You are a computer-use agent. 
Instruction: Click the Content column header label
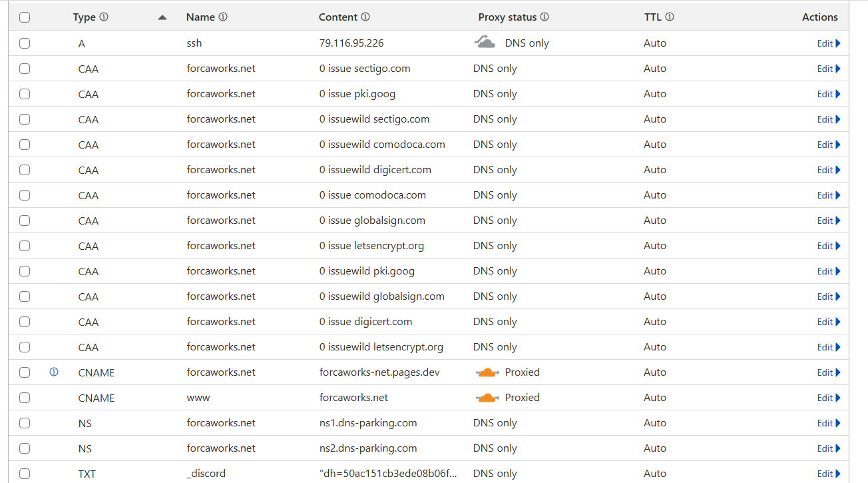338,17
